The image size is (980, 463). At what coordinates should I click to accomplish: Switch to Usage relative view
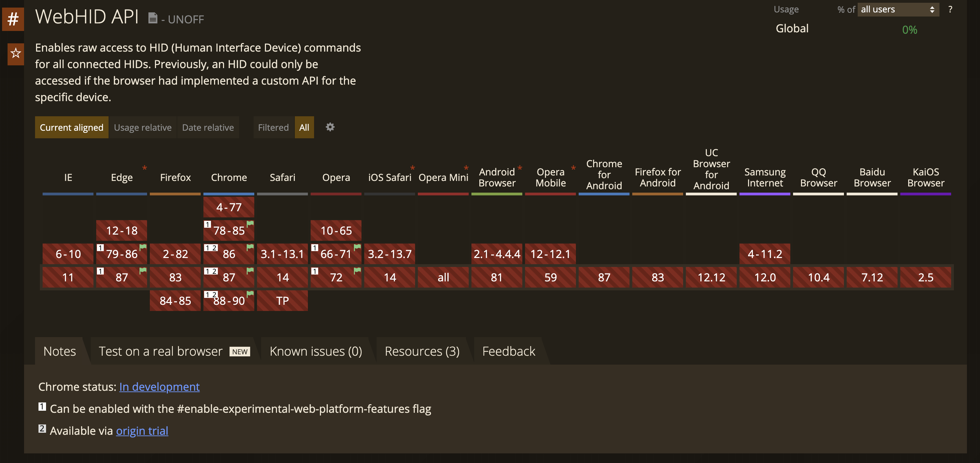[x=143, y=128]
